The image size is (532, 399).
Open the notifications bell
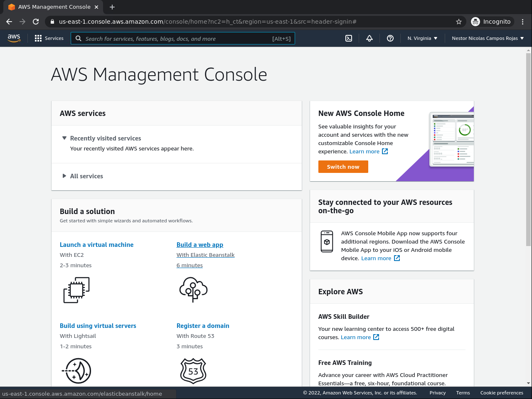pos(369,38)
